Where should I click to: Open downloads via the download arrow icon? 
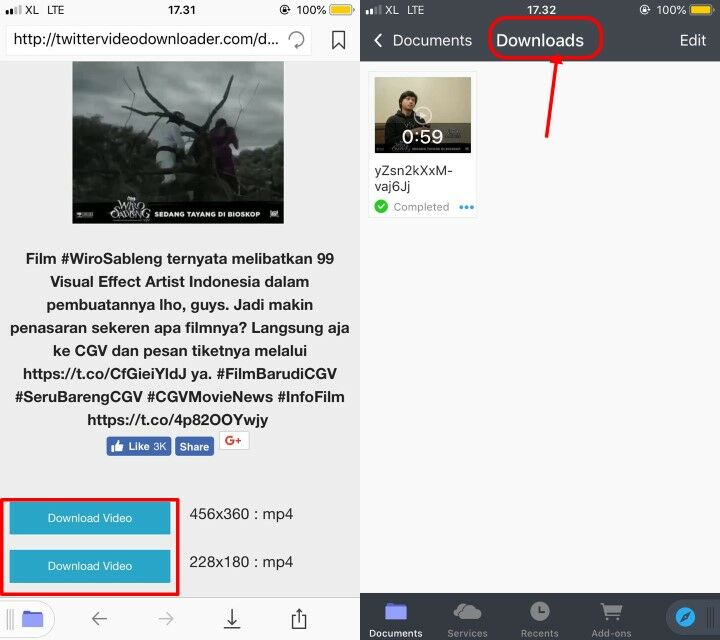232,618
